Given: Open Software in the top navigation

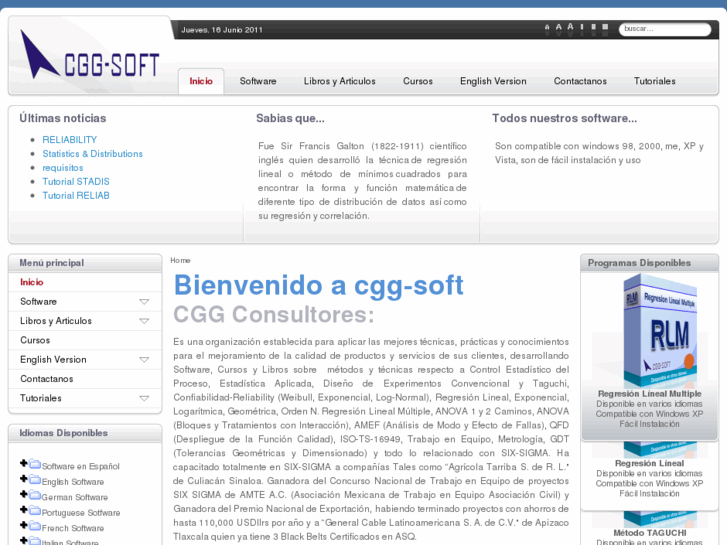Looking at the screenshot, I should click(x=258, y=81).
